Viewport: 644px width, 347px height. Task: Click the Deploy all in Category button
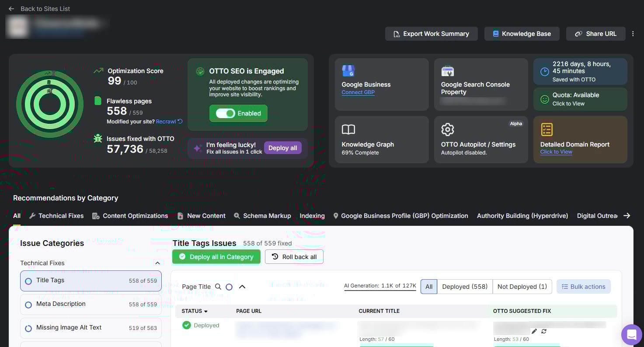click(x=216, y=257)
